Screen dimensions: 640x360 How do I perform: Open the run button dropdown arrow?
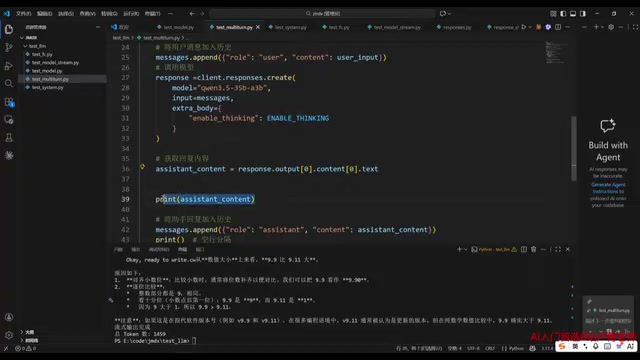(x=530, y=27)
